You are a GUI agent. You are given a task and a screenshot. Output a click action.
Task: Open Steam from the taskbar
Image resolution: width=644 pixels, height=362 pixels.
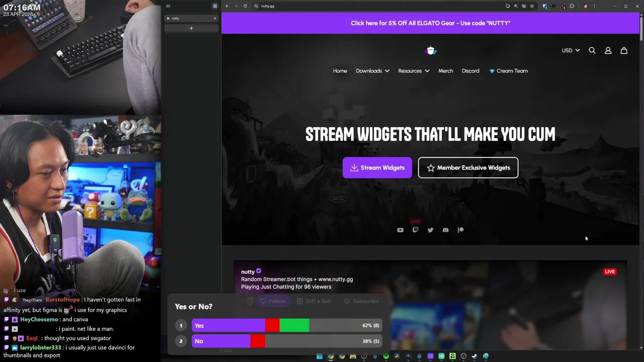click(474, 356)
